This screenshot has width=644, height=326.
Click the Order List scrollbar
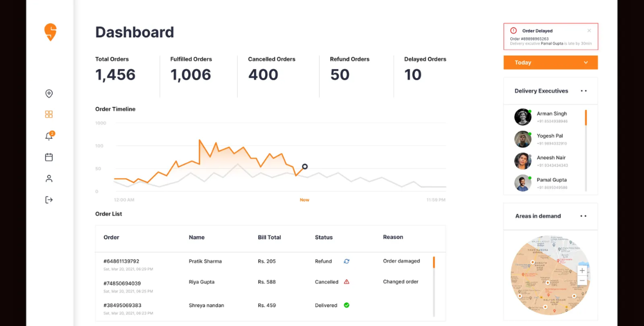point(434,286)
